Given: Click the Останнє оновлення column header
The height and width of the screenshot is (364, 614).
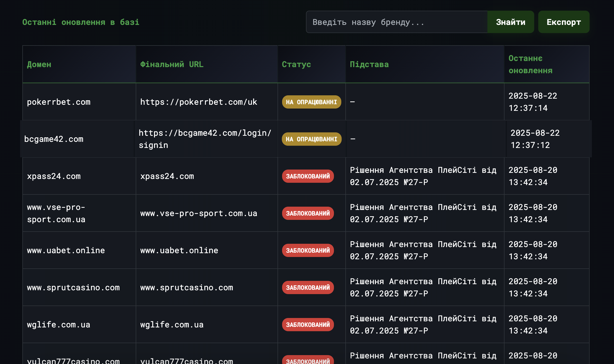Looking at the screenshot, I should click(x=530, y=64).
